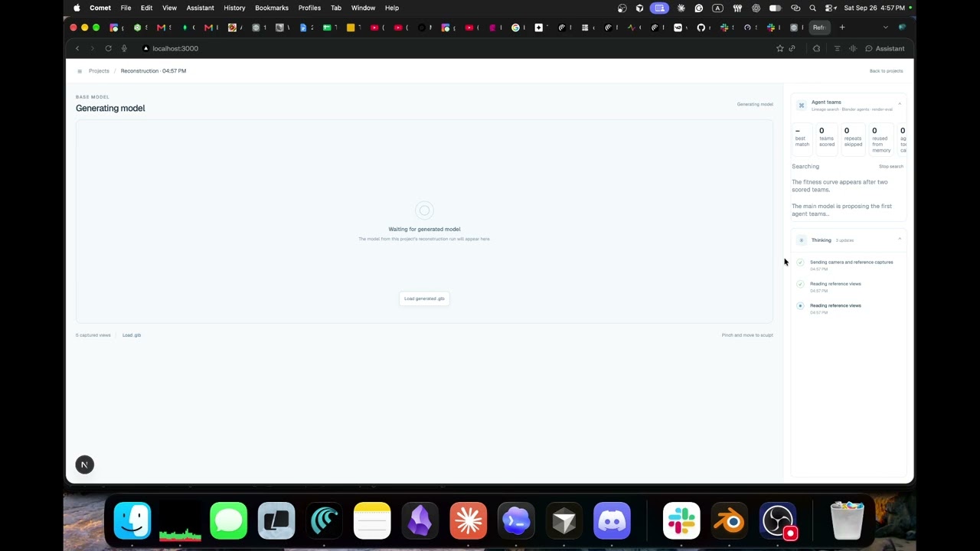Reload the page with browser refresh icon
The width and height of the screenshot is (980, 551).
point(108,48)
